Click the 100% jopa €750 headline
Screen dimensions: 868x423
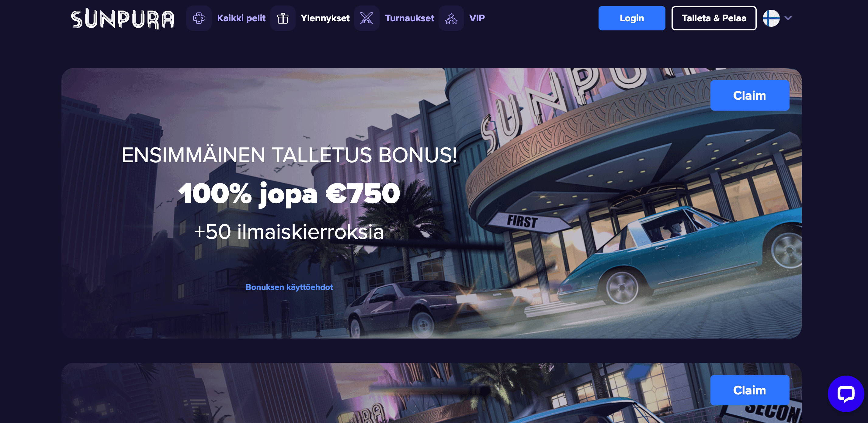289,194
